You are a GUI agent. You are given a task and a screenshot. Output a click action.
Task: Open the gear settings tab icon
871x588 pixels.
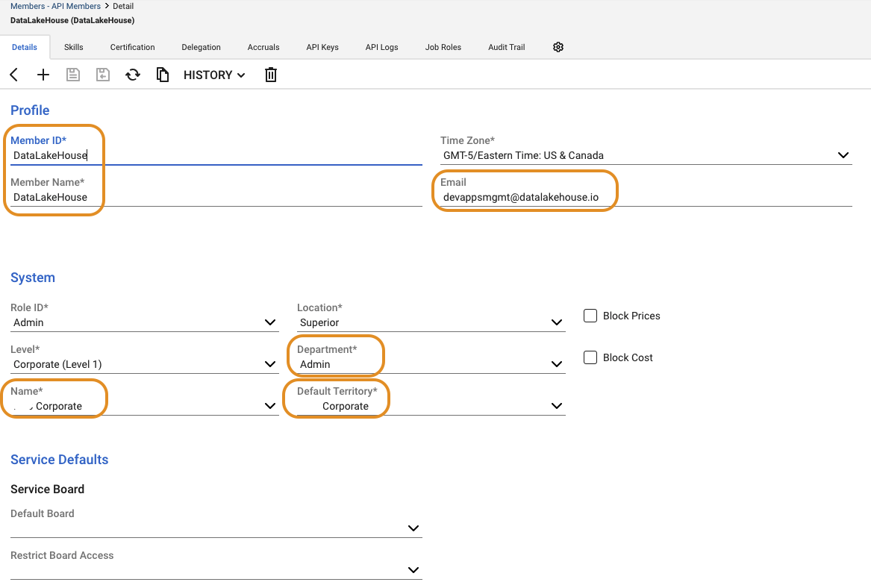558,47
